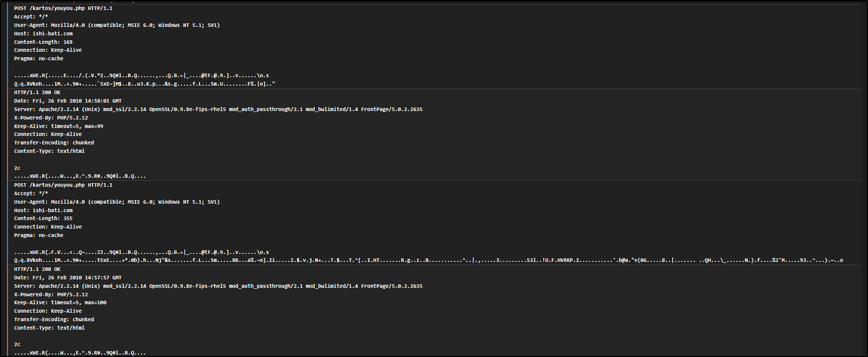Click the second response's Content-Type text/html line
Image resolution: width=868 pixels, height=357 pixels.
pyautogui.click(x=49, y=328)
